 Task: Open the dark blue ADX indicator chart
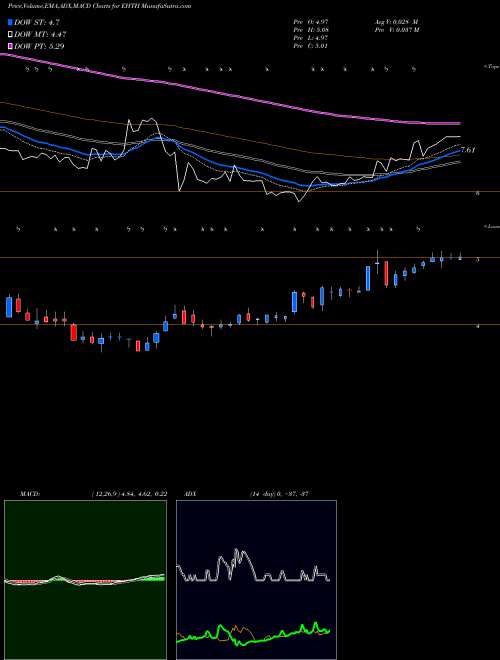tap(256, 580)
